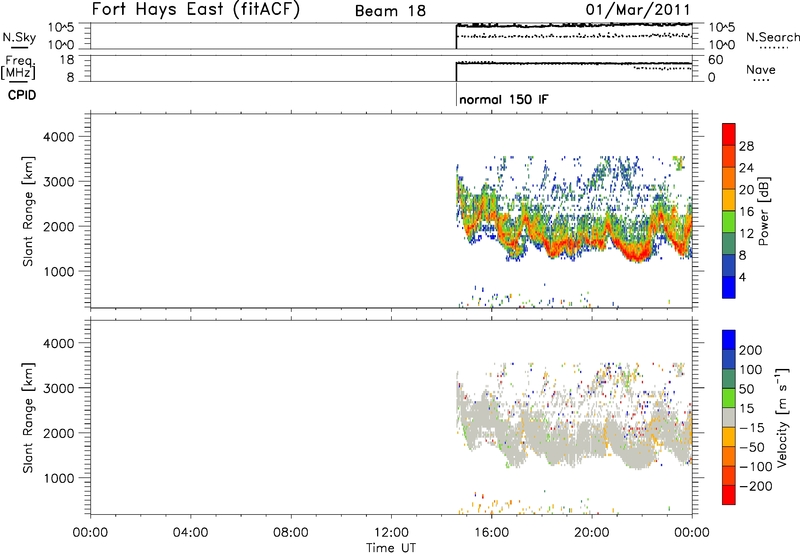Click the velocity panel 'Slant Range [km]' label
Screen dimensions: 800x554
28,418
